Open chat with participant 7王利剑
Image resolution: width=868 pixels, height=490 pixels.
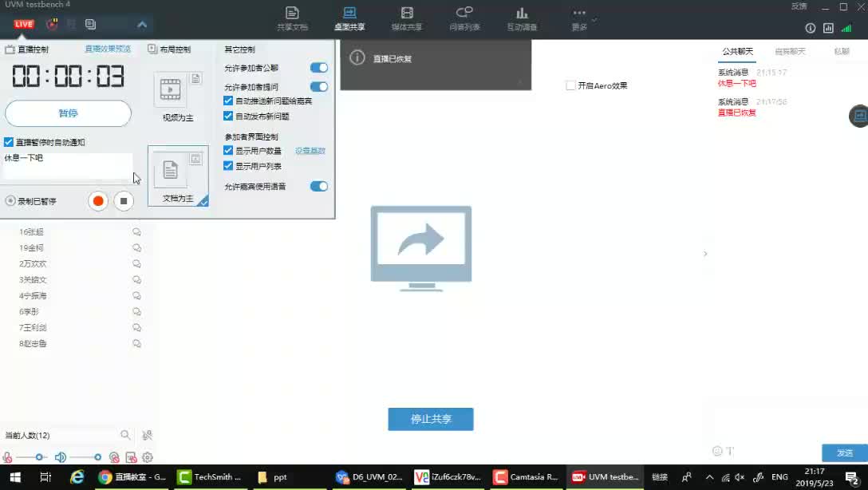136,328
